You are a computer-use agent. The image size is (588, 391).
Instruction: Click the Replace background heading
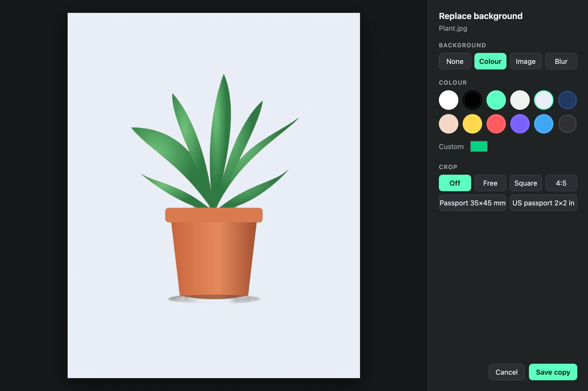(x=481, y=16)
